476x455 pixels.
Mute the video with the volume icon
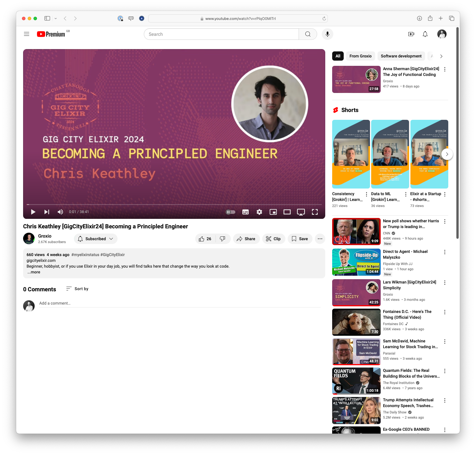click(60, 212)
